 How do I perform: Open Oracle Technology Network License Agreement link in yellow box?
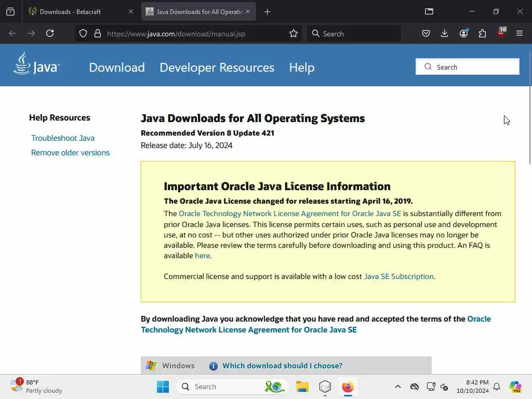[290, 214]
